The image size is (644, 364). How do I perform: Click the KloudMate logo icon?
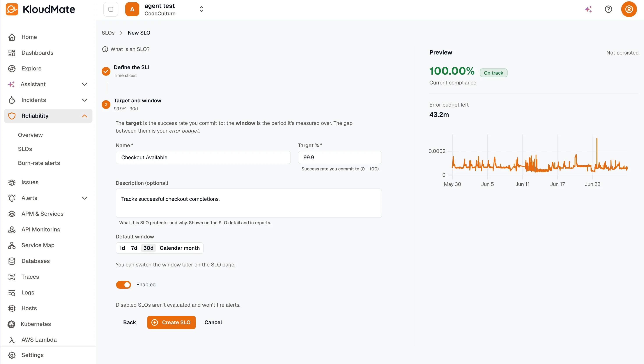(x=12, y=9)
